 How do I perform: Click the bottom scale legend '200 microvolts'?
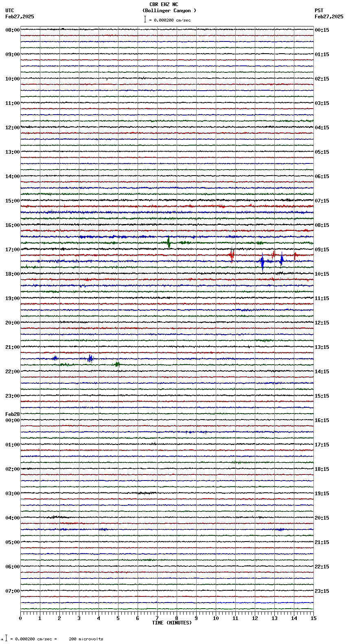[86, 639]
